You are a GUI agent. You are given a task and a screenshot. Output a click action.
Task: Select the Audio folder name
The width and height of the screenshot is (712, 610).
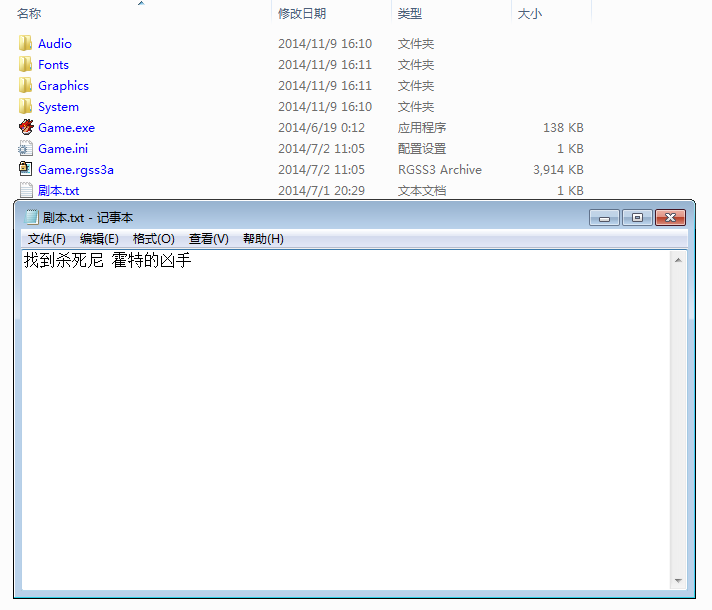pos(55,44)
